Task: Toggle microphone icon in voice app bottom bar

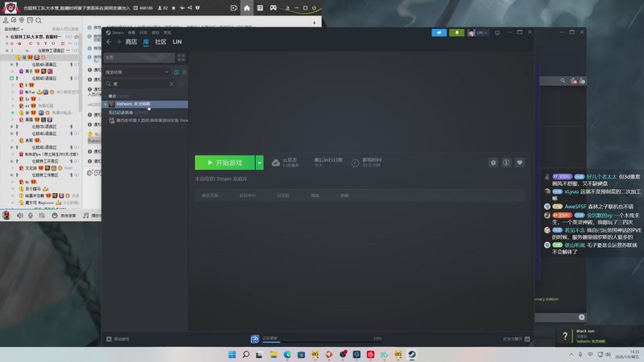Action: click(31, 216)
